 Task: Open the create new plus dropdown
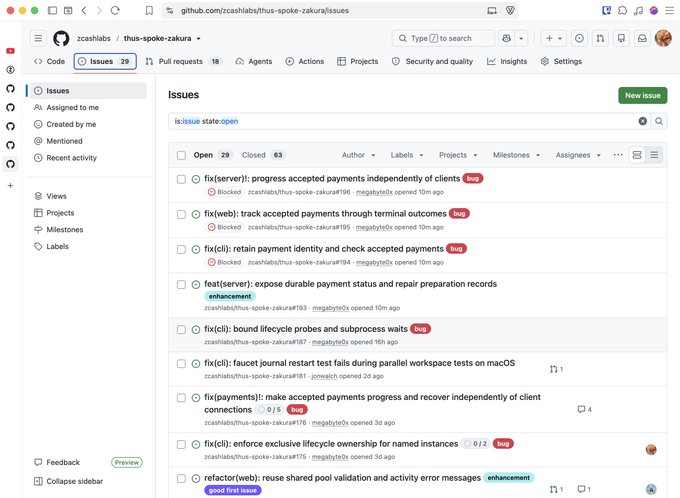[x=553, y=38]
